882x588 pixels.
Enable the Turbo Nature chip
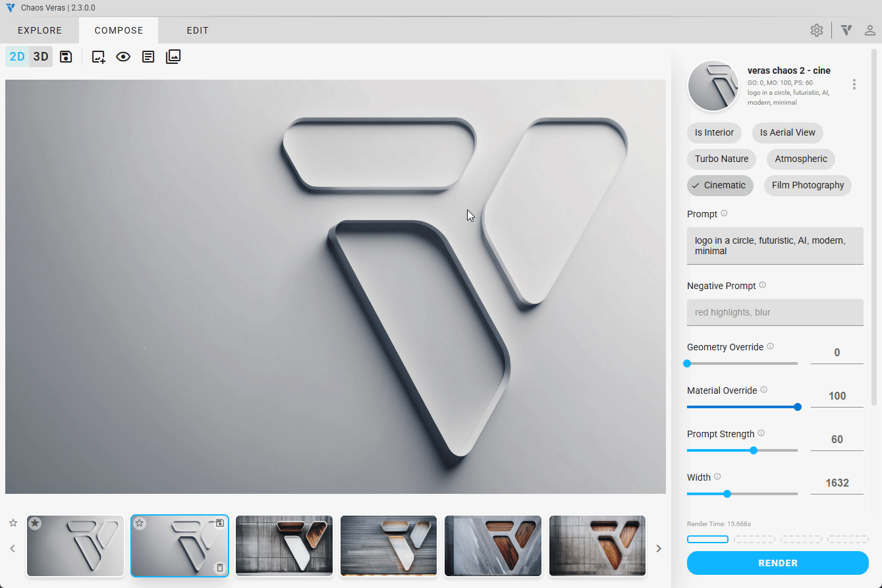pyautogui.click(x=721, y=159)
